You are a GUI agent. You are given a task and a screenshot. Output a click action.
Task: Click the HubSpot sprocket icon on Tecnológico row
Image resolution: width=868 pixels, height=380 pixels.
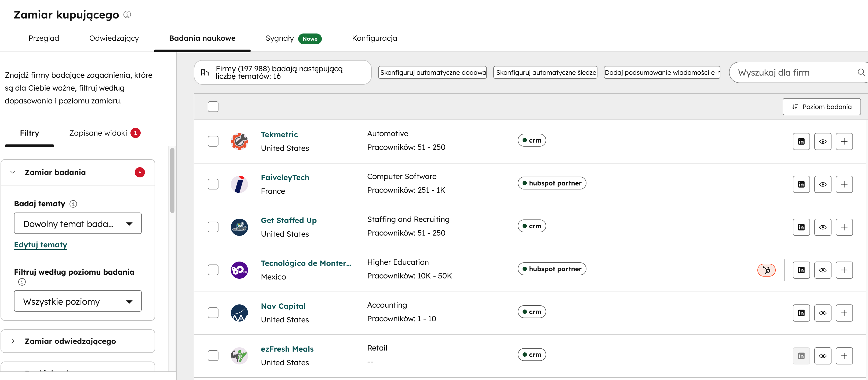pos(766,270)
